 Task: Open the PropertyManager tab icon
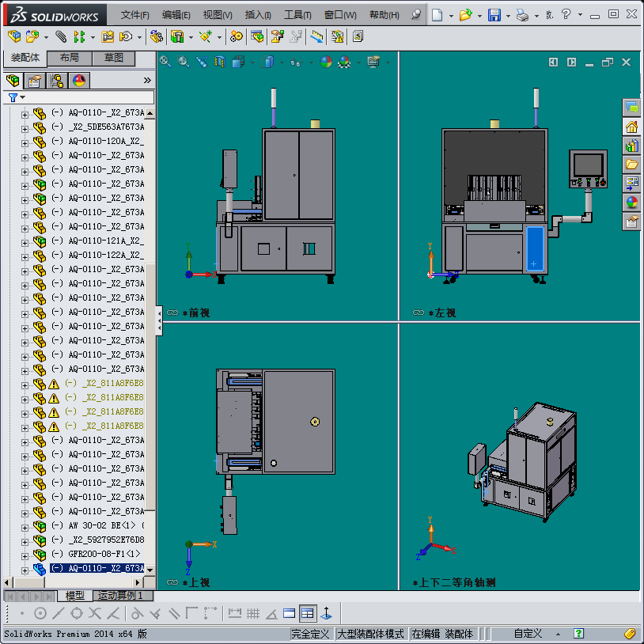(35, 81)
